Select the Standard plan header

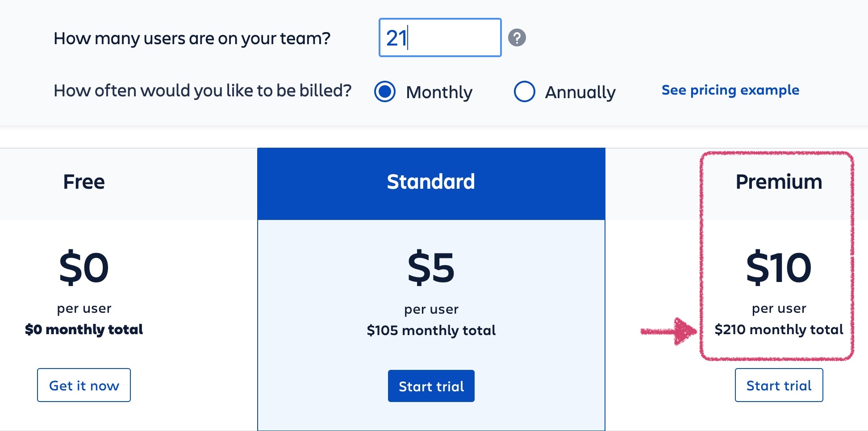[431, 182]
